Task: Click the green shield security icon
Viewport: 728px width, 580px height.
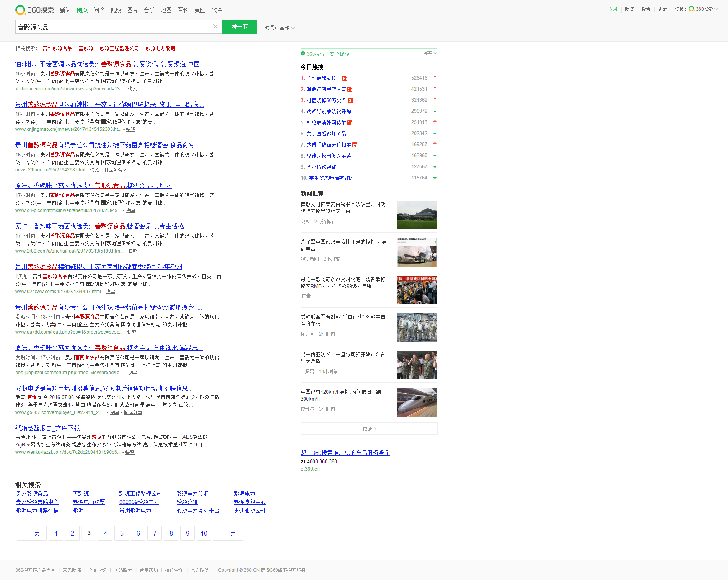Action: click(x=303, y=54)
